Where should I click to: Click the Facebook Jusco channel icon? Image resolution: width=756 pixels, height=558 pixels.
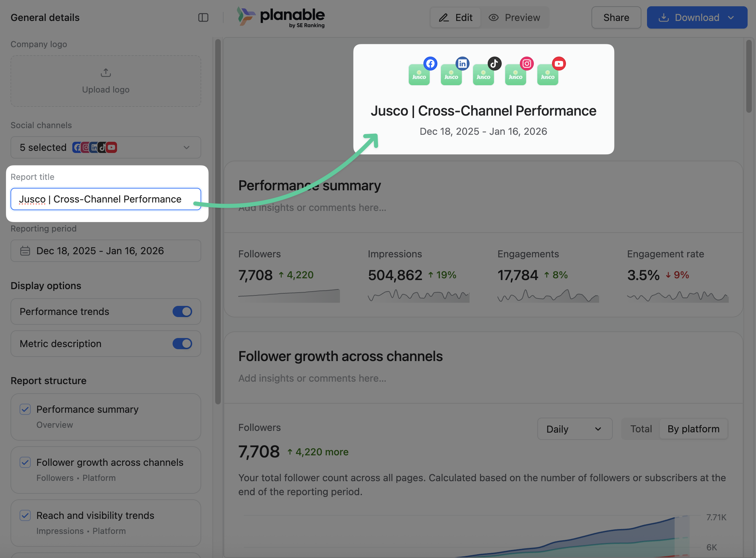coord(419,74)
